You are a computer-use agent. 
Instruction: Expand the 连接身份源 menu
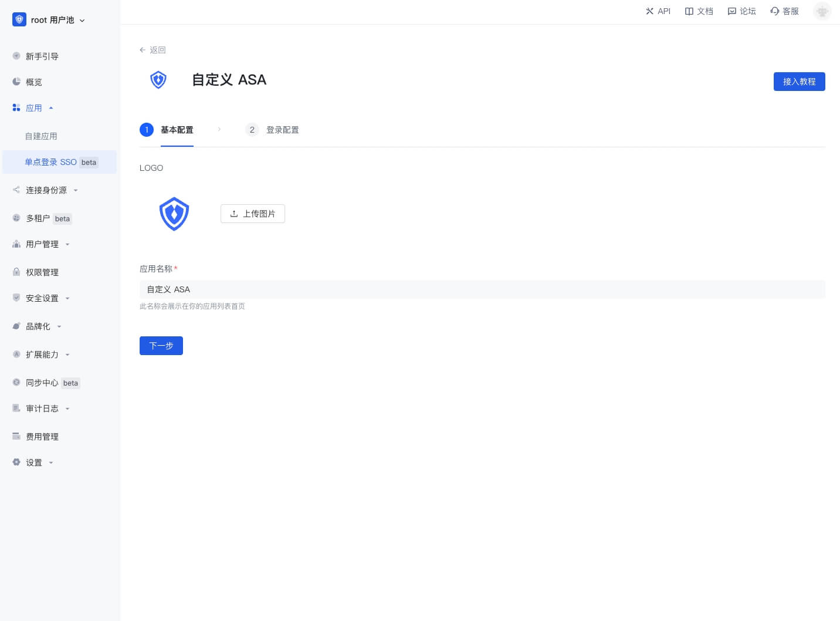[76, 190]
